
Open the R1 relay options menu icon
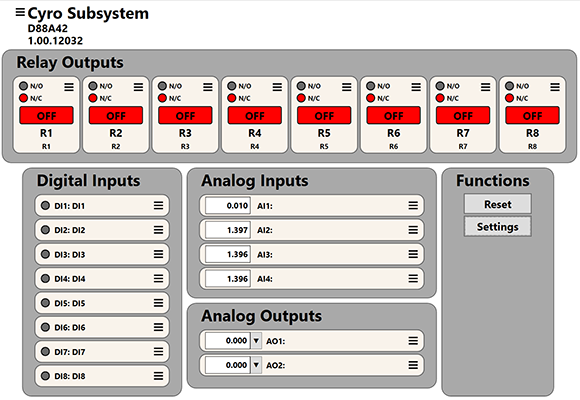69,87
